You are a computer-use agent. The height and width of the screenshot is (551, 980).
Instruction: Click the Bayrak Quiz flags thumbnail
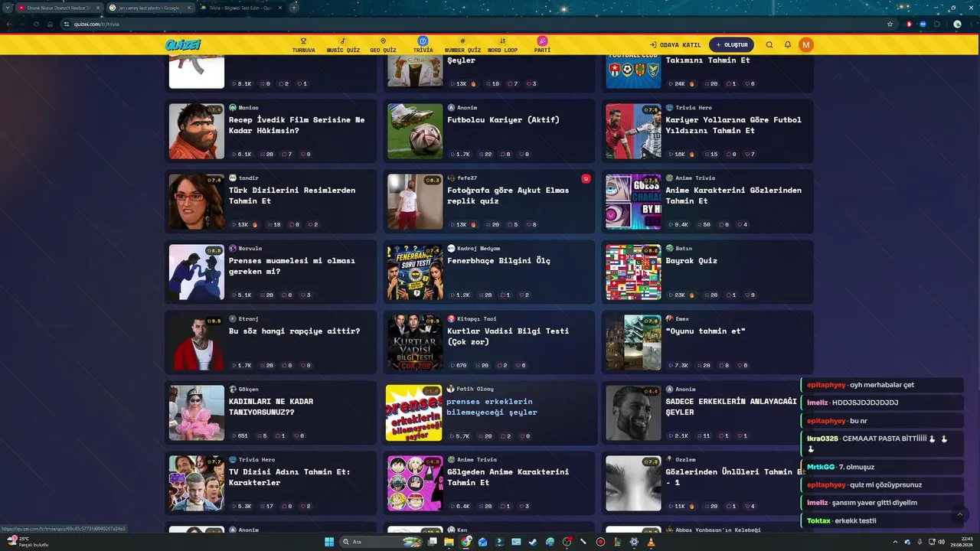[x=633, y=272]
